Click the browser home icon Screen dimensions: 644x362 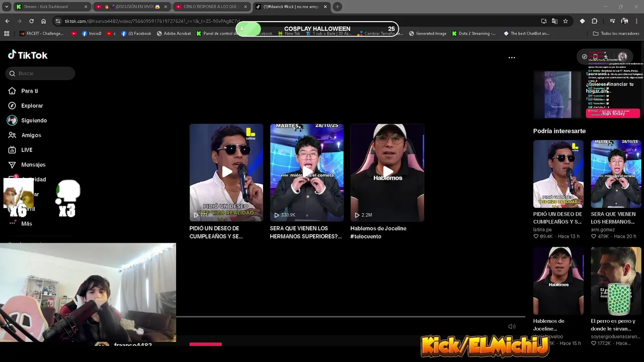pyautogui.click(x=43, y=21)
